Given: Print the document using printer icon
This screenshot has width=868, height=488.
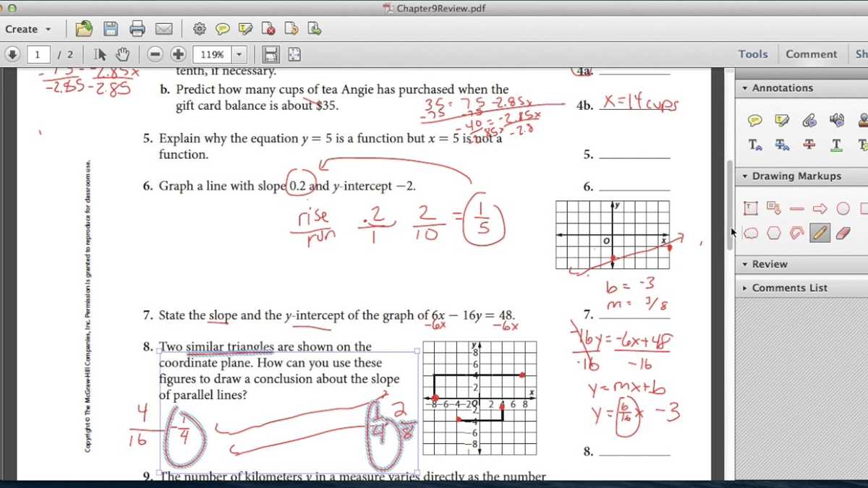Looking at the screenshot, I should pos(137,29).
